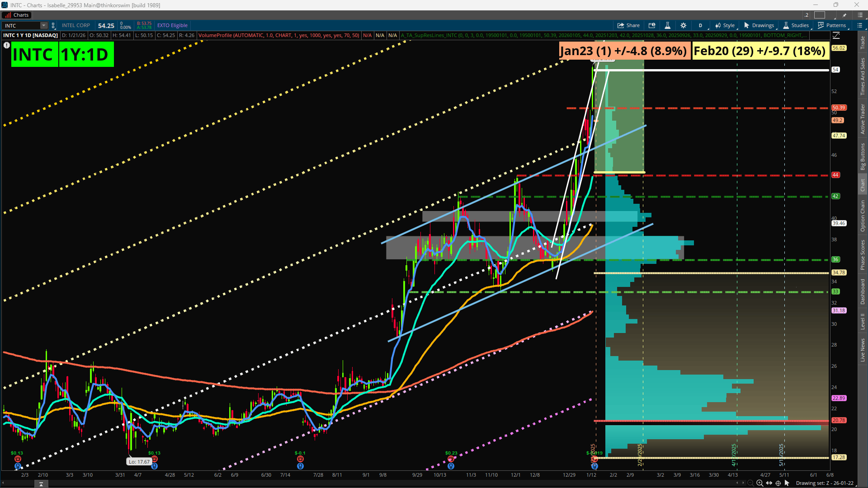Toggle the chart scale curve icon
868x488 pixels.
[x=836, y=35]
